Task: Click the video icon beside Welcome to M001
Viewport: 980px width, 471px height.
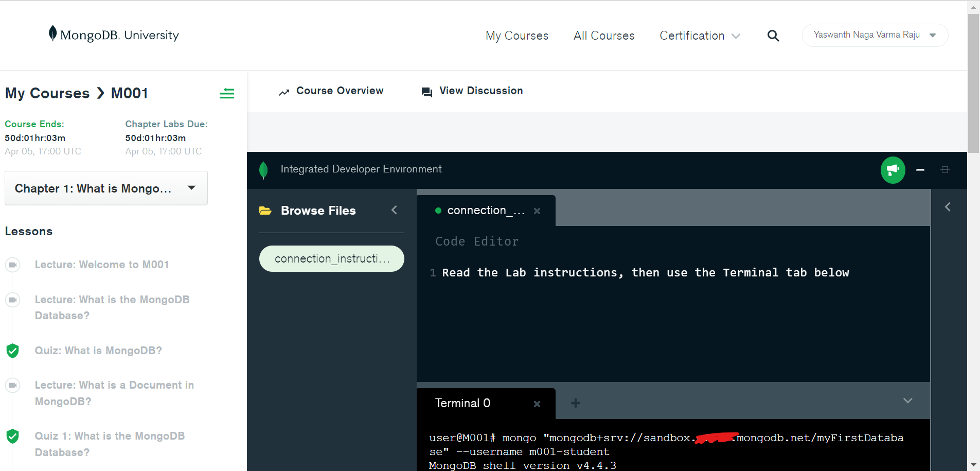Action: (x=12, y=265)
